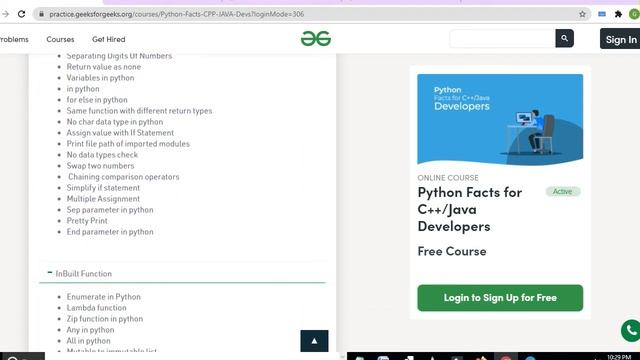Click the site lock icon
Image resolution: width=640 pixels, height=360 pixels.
(41, 14)
